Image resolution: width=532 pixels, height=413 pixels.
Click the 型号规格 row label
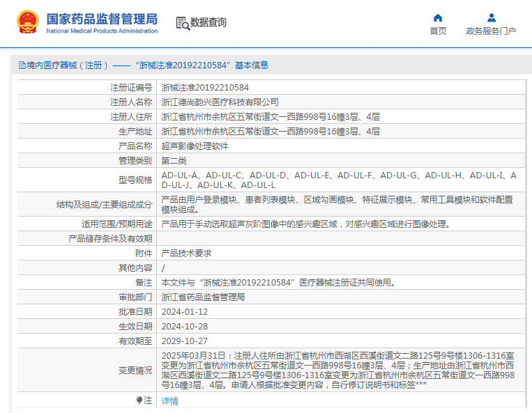click(135, 180)
